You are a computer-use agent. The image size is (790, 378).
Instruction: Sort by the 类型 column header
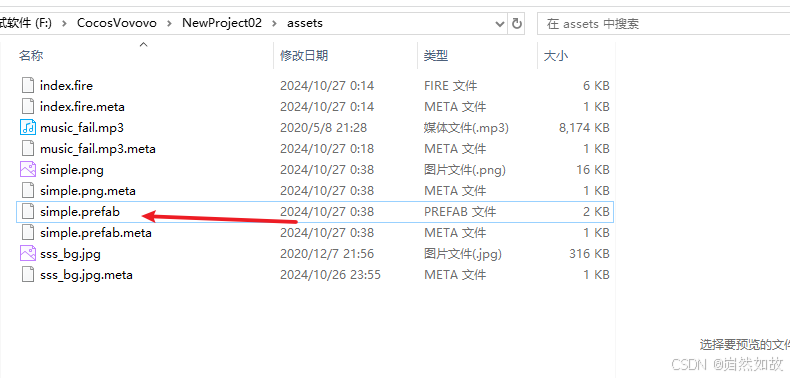click(436, 55)
